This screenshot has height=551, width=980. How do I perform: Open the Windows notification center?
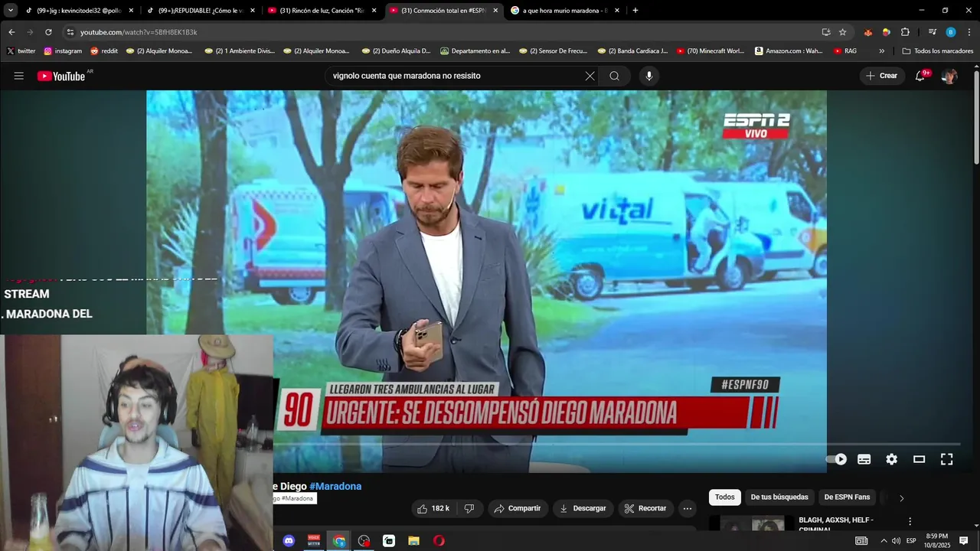point(964,541)
